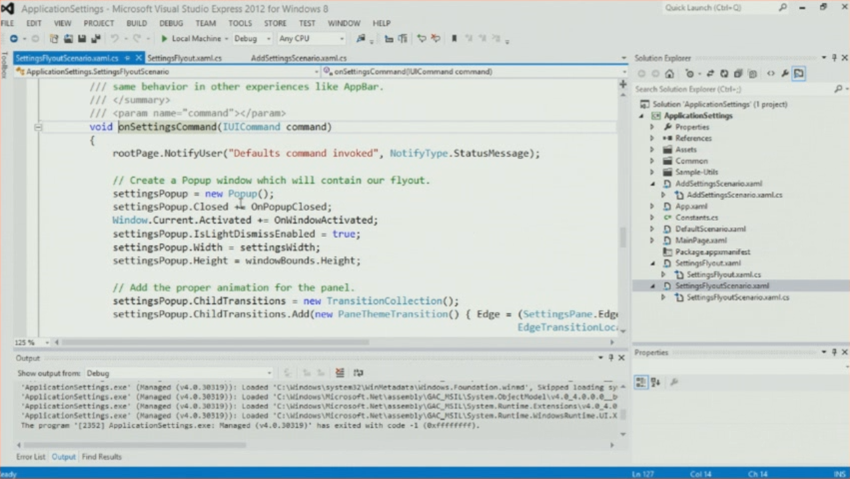This screenshot has height=479, width=850.
Task: Select Package.appxmanifest in Solution Explorer
Action: pyautogui.click(x=712, y=252)
